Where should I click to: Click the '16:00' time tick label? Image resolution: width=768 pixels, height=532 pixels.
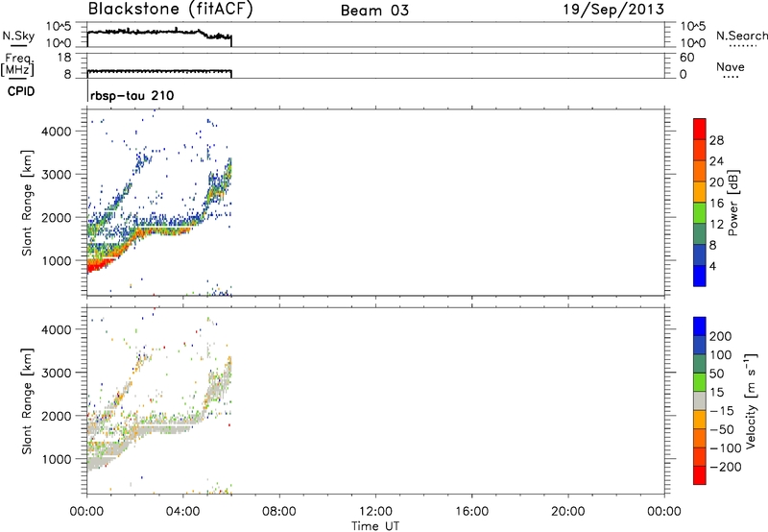point(471,512)
